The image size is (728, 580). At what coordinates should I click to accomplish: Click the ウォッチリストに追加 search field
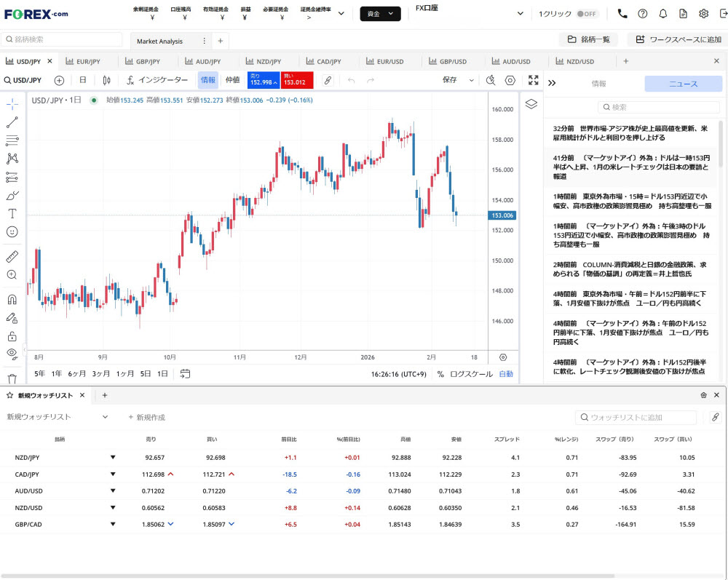click(636, 418)
